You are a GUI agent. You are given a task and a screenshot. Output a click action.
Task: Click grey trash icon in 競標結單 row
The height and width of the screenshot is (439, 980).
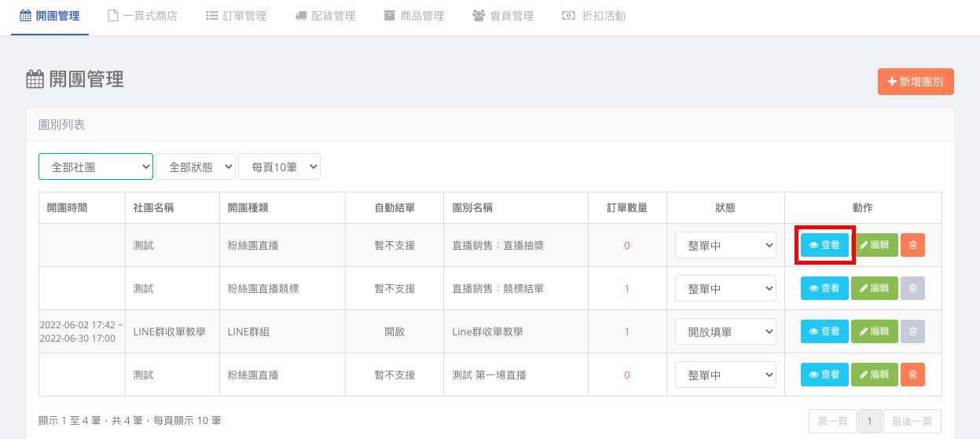click(912, 288)
